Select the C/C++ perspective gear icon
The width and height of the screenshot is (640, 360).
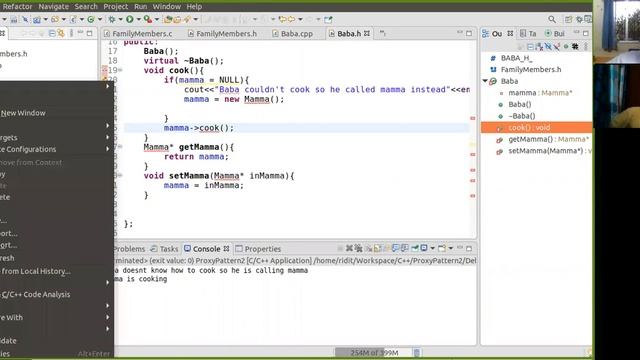click(579, 19)
